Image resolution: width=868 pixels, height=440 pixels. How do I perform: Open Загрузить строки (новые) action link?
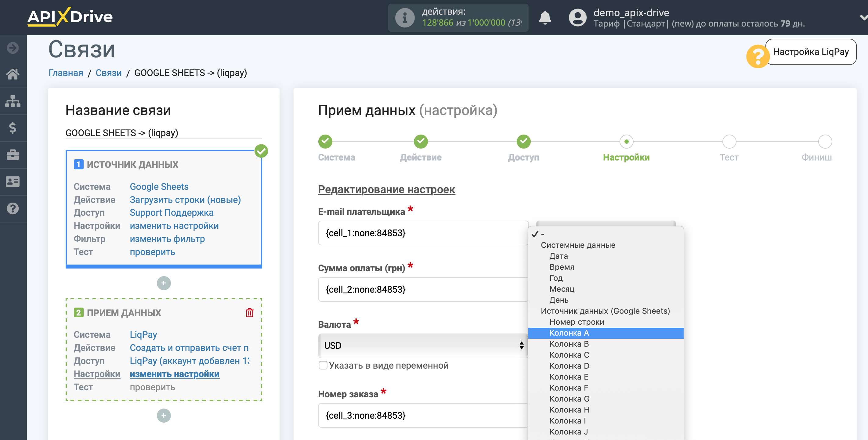click(185, 200)
